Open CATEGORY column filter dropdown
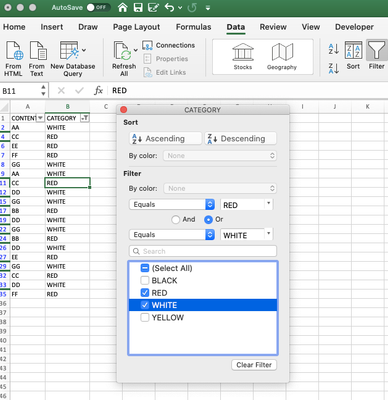The width and height of the screenshot is (388, 400). 85,118
